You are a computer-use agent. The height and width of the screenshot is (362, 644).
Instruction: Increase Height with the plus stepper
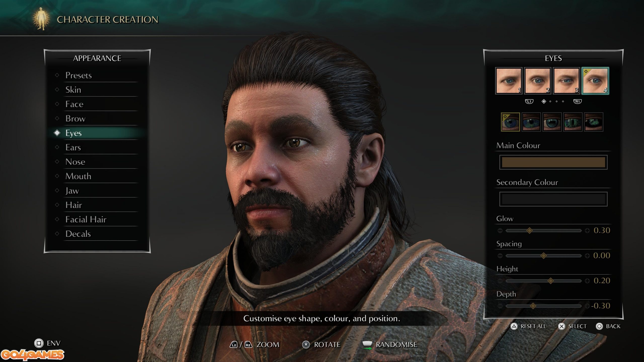click(x=587, y=281)
